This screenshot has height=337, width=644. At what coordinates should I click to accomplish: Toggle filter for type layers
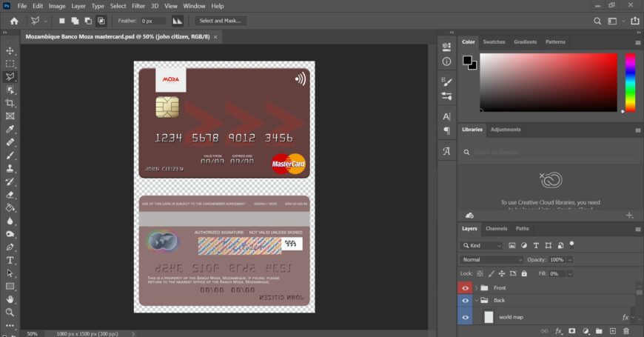(x=536, y=245)
